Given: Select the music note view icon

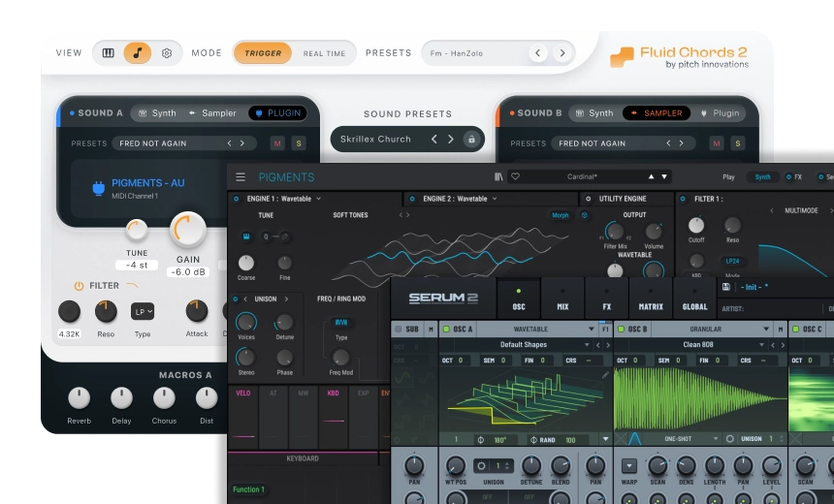Looking at the screenshot, I should (x=138, y=53).
